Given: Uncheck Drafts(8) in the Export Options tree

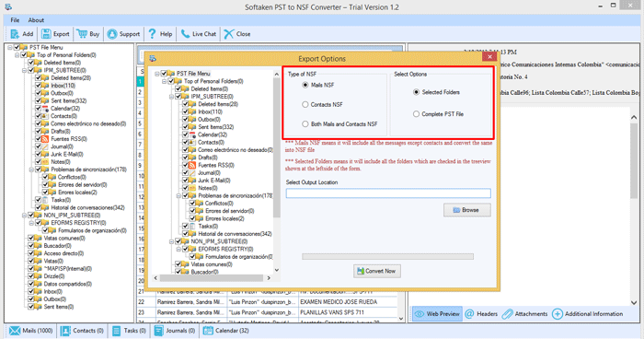Looking at the screenshot, I should 185,158.
